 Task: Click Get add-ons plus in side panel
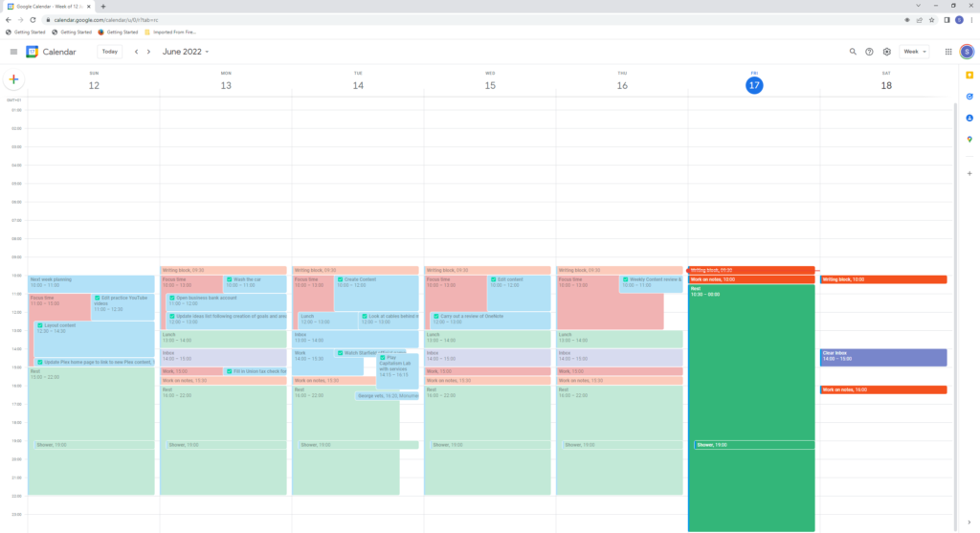(x=969, y=174)
